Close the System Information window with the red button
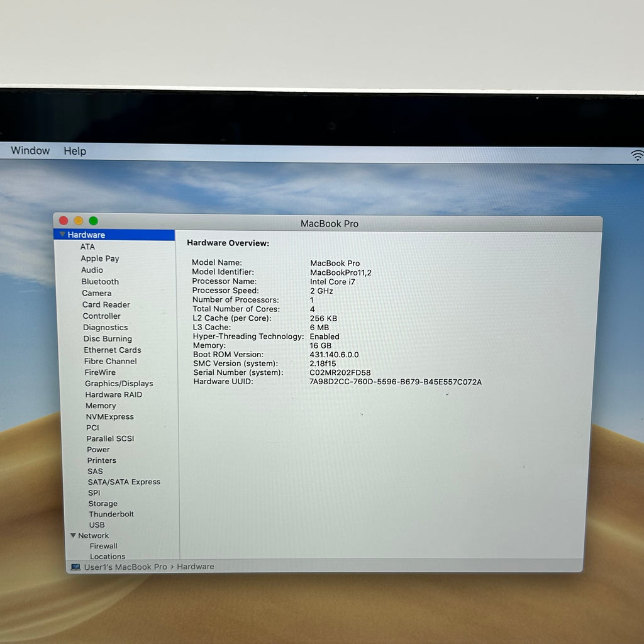This screenshot has height=644, width=644. [64, 221]
